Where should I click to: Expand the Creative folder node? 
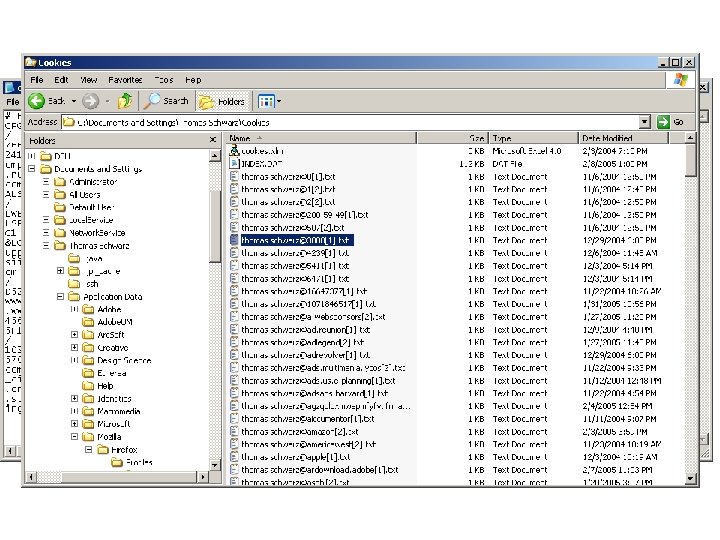(x=74, y=348)
